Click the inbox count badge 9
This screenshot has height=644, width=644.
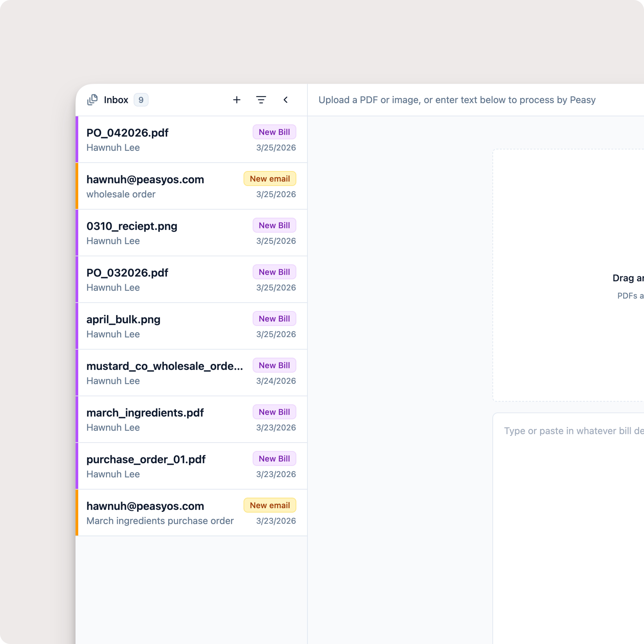pos(141,100)
